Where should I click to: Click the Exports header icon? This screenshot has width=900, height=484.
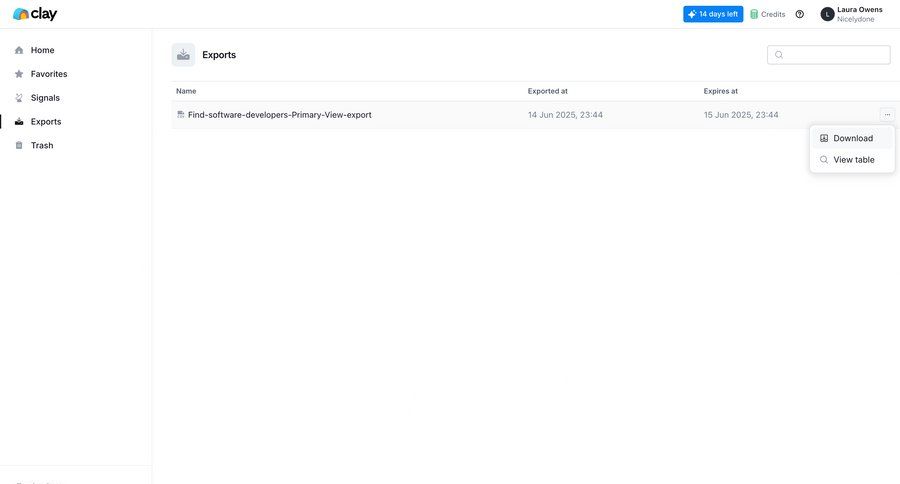click(x=183, y=55)
